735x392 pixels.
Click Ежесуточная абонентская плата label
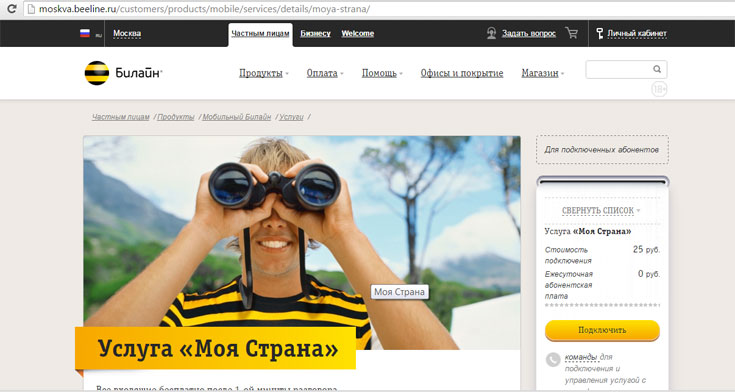tap(569, 285)
